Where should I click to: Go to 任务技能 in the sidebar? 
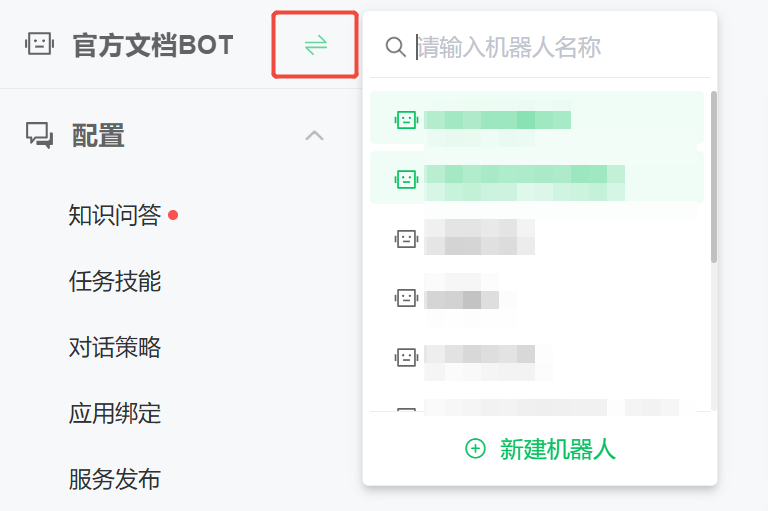pos(115,281)
